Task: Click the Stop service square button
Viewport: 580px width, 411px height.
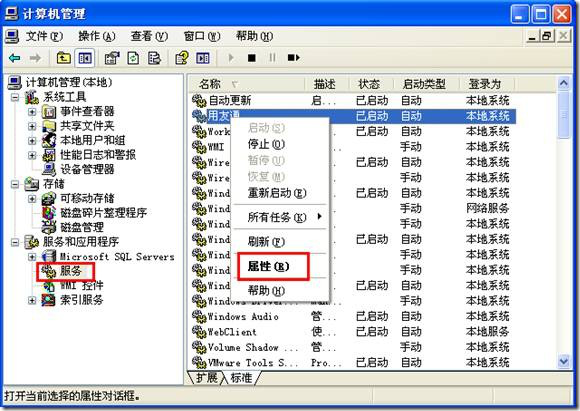Action: 252,58
